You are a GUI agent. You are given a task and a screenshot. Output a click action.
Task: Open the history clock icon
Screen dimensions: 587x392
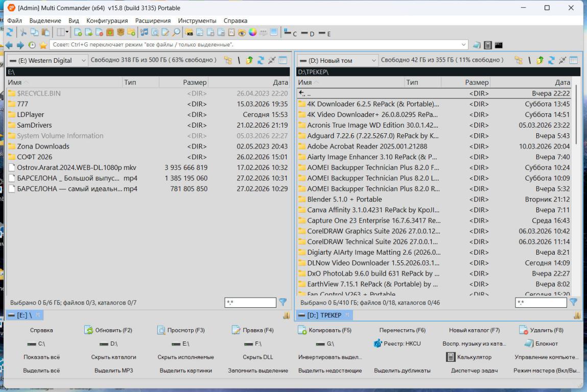click(32, 45)
